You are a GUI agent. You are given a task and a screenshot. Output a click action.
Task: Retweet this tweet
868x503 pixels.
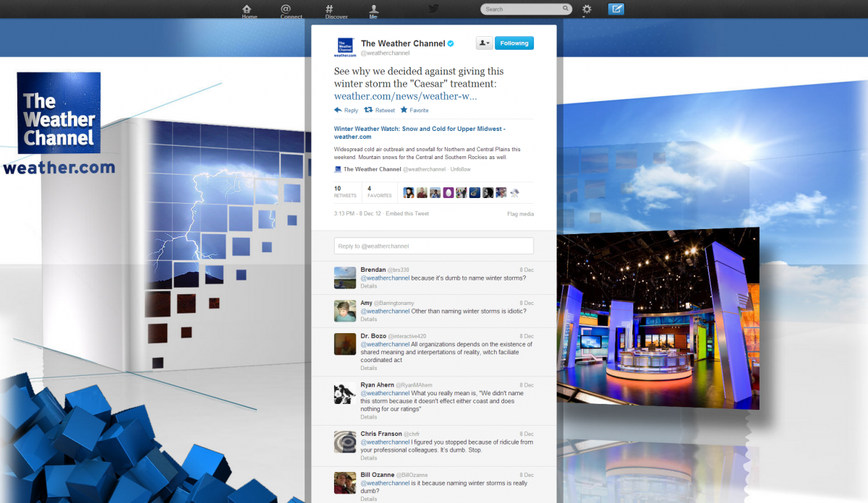[380, 111]
